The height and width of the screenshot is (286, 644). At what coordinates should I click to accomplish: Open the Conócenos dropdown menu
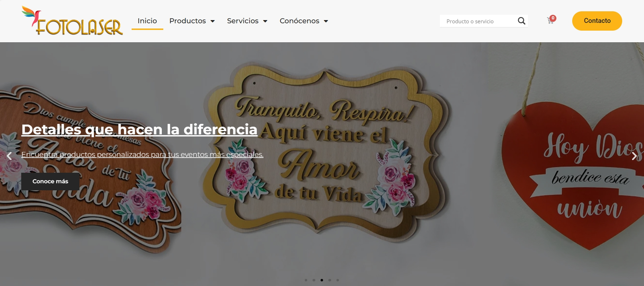pyautogui.click(x=303, y=21)
